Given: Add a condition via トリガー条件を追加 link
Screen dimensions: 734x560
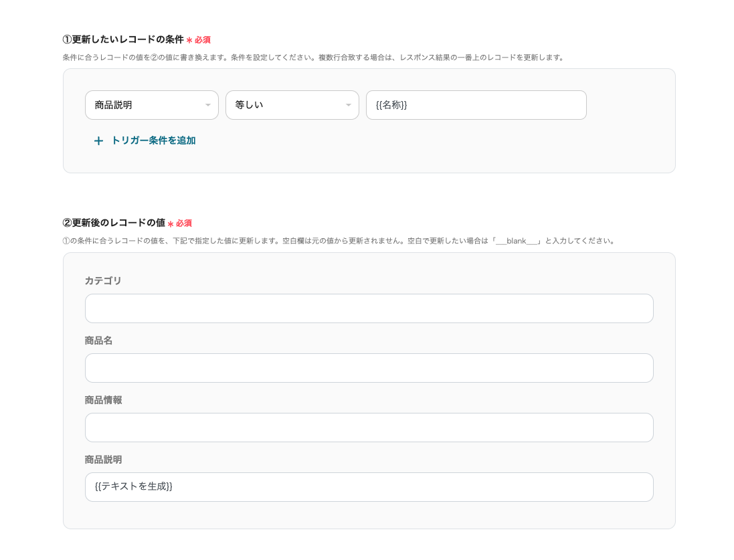Looking at the screenshot, I should tap(153, 141).
